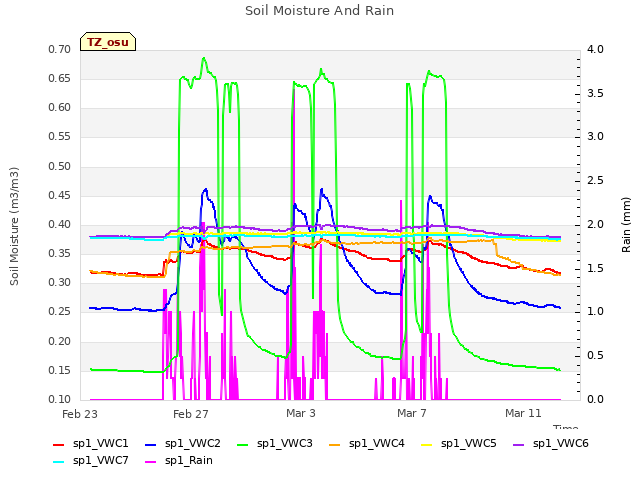Click the 0.35 left axis tick label

point(60,254)
